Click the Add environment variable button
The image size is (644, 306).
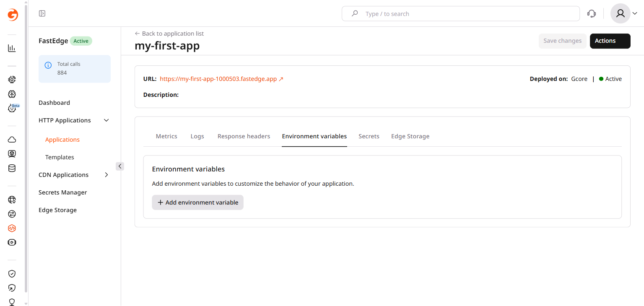pos(197,202)
